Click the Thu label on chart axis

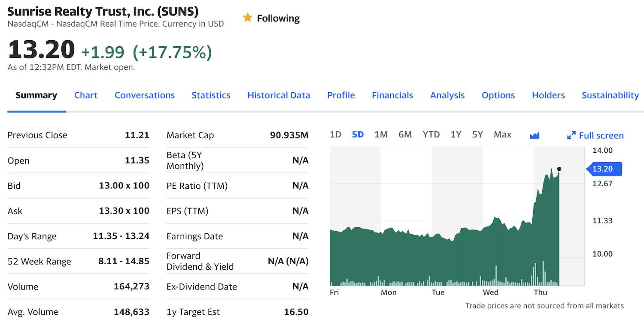541,293
